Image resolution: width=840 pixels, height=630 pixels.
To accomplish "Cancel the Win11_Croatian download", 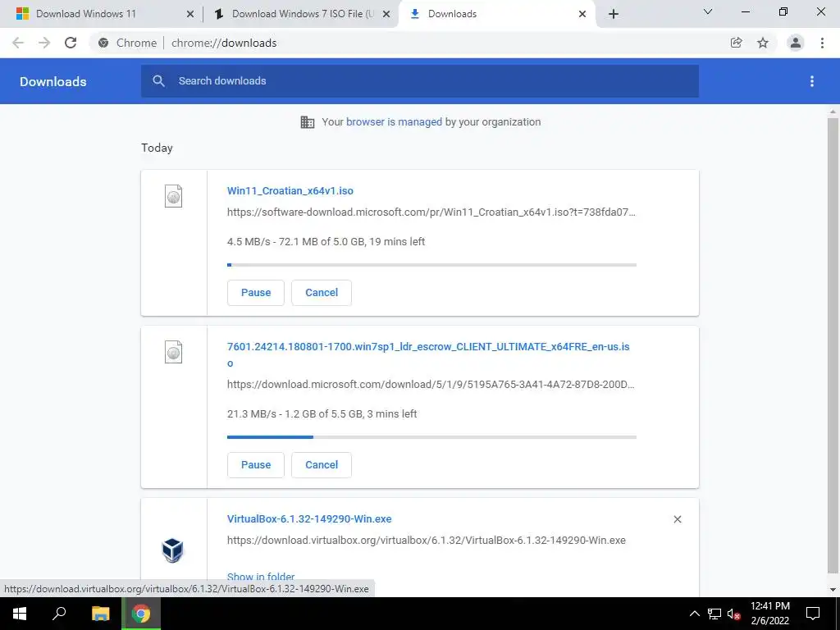I will pyautogui.click(x=322, y=293).
